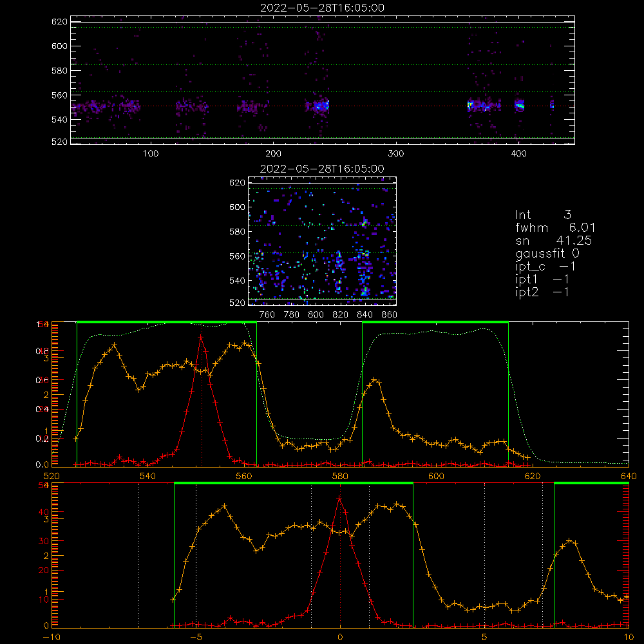The width and height of the screenshot is (644, 644).
Task: Click the '-5' x-axis label of bottom plot
Action: click(x=196, y=637)
